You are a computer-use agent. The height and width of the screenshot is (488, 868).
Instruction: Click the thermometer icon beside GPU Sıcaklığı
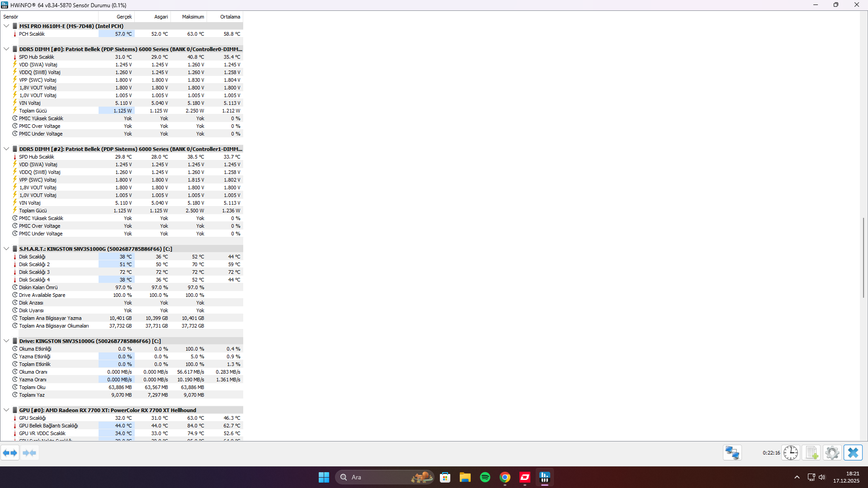[x=15, y=418]
